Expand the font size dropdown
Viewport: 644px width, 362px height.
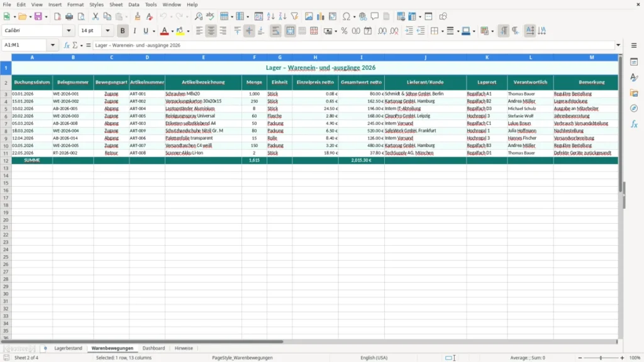pyautogui.click(x=108, y=30)
